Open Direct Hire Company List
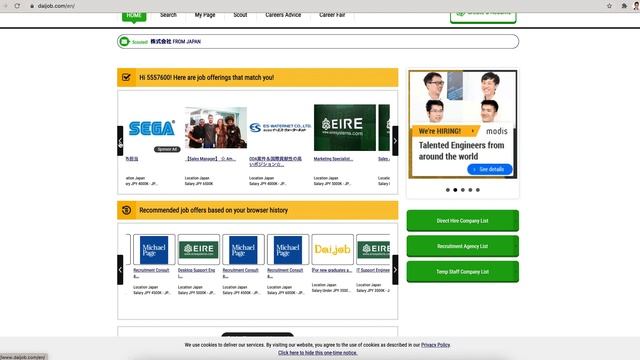Screen dimensions: 640x360 (x=462, y=221)
